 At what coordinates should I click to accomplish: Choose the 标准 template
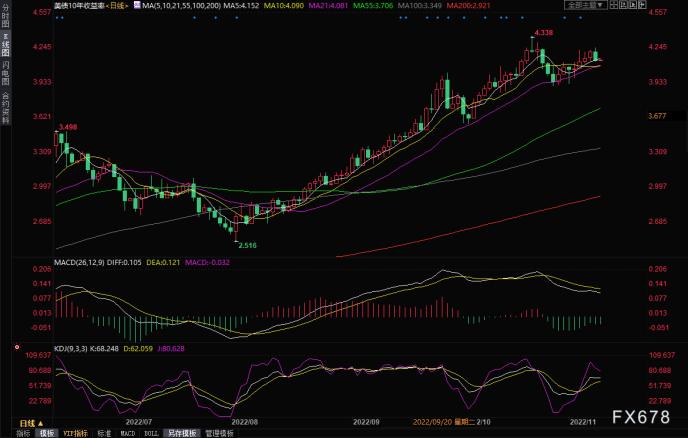(x=104, y=433)
